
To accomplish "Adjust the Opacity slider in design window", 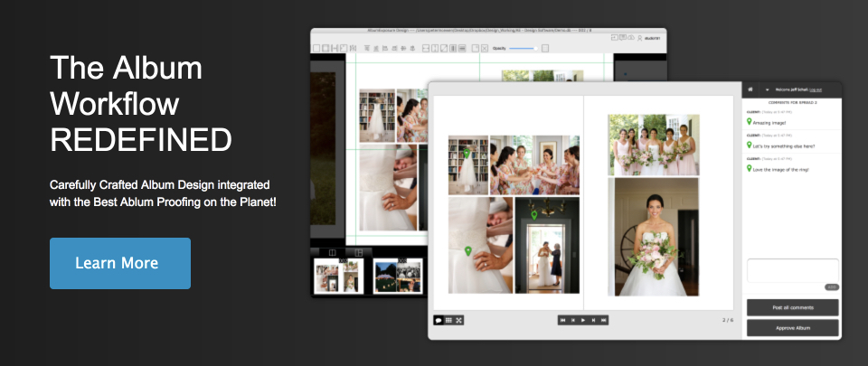I will [x=524, y=48].
